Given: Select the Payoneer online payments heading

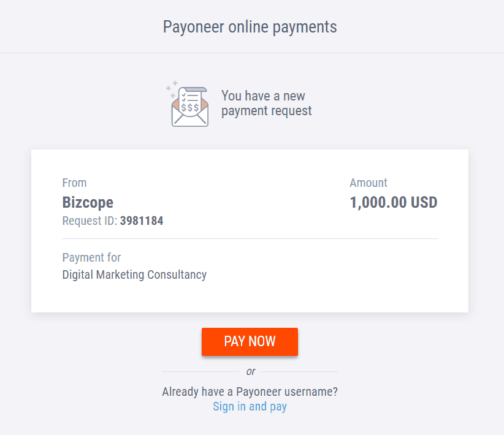Looking at the screenshot, I should 250,27.
